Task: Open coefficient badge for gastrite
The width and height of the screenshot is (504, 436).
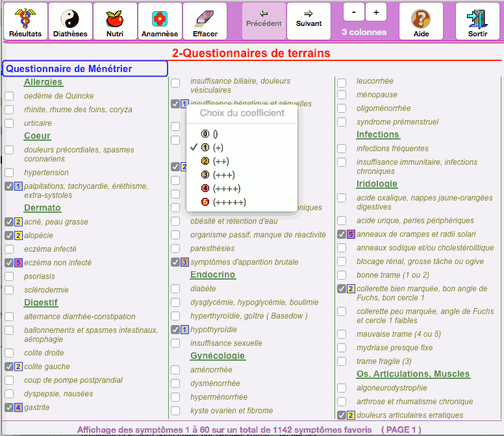Action: (x=18, y=407)
